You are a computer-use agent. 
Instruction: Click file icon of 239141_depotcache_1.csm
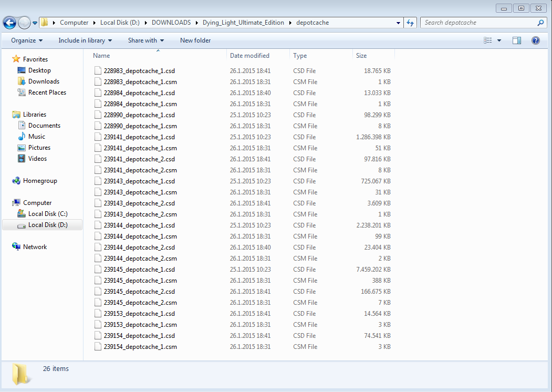[98, 148]
